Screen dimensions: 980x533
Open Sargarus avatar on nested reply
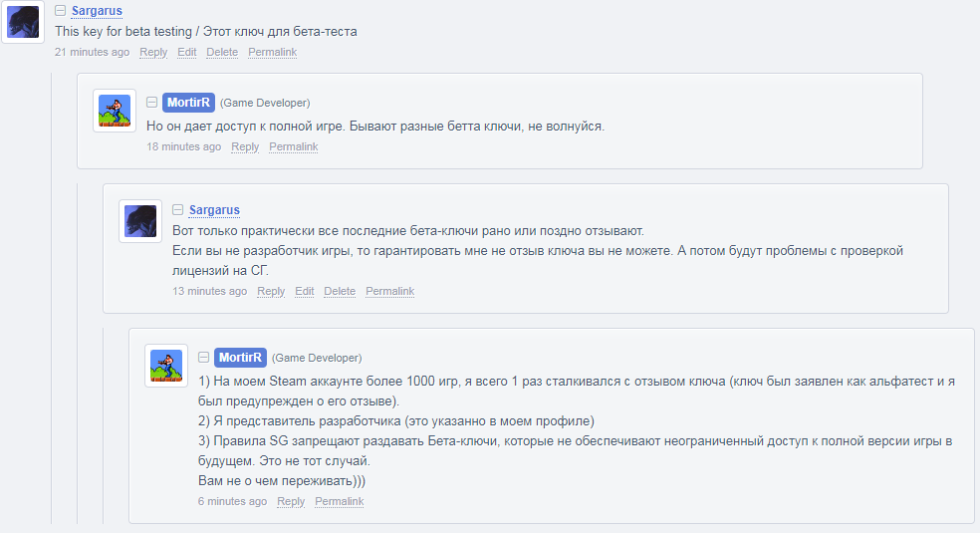pos(140,221)
